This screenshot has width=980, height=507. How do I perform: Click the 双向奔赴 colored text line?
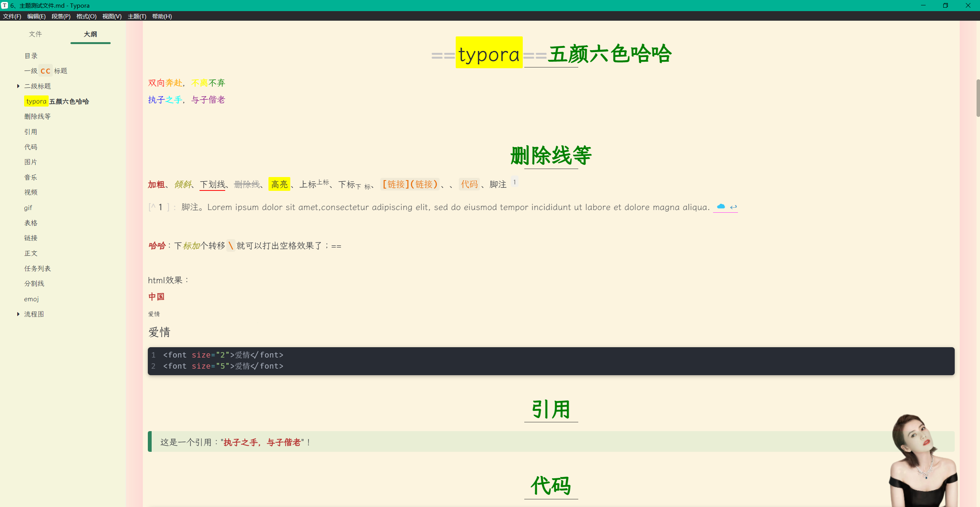click(187, 83)
